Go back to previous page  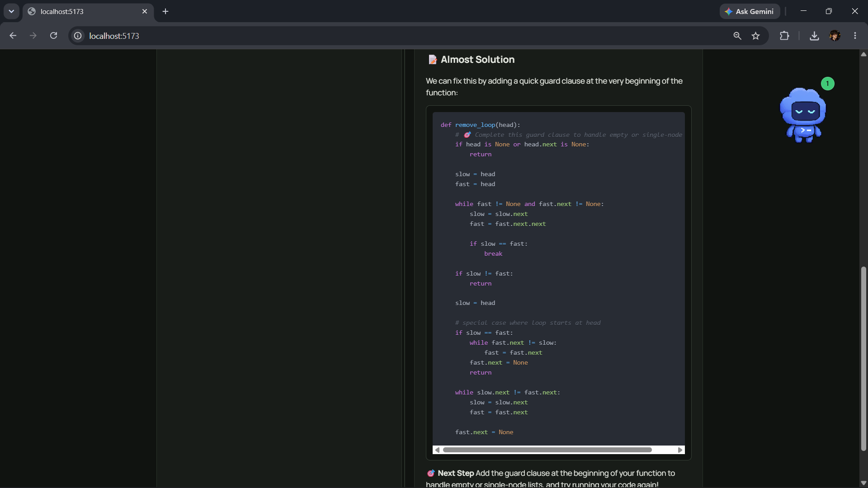click(x=13, y=36)
